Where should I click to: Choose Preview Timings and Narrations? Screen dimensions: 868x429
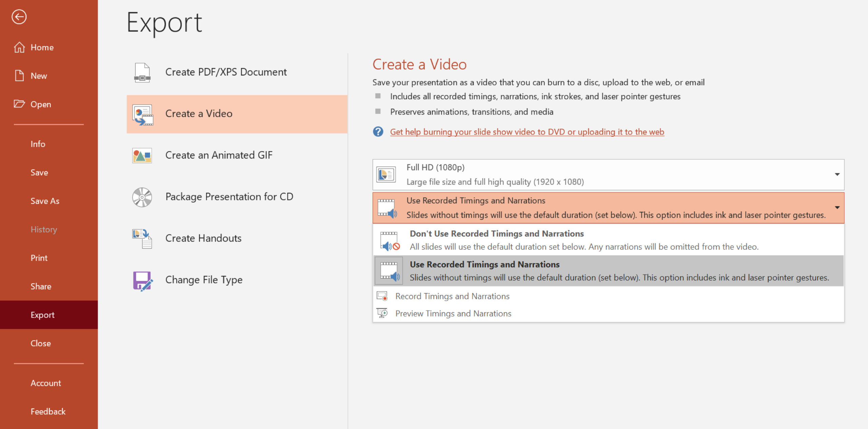pos(453,314)
